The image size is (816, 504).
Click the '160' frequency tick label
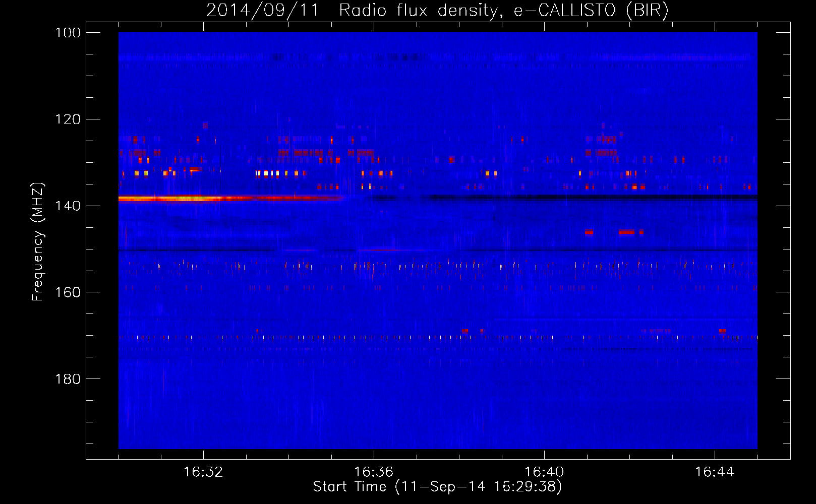point(68,292)
